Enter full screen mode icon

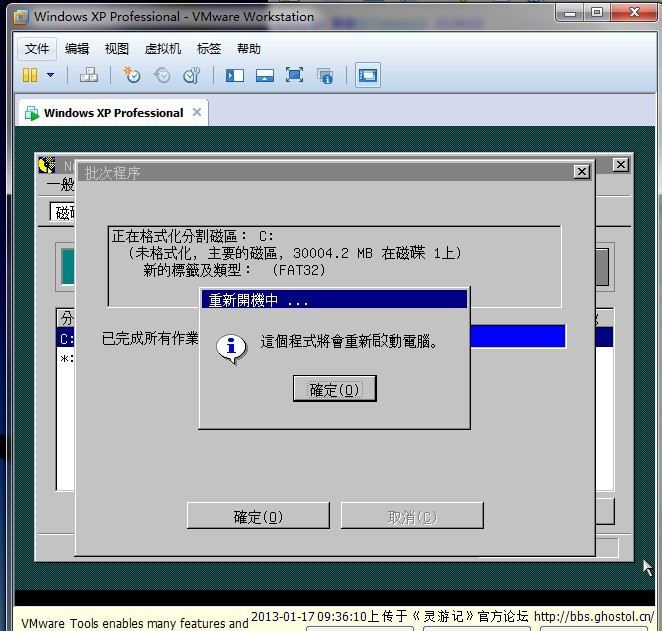pyautogui.click(x=294, y=75)
